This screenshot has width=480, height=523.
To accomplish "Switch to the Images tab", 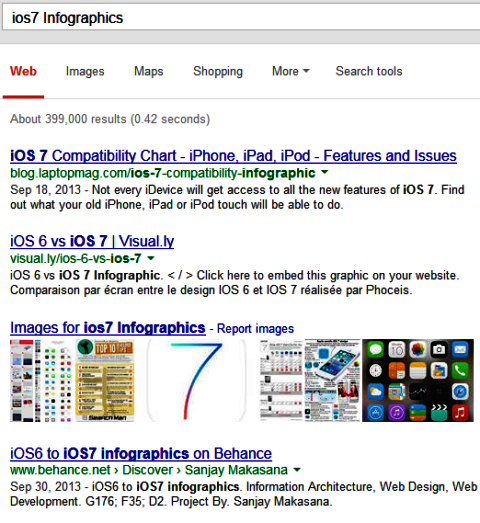I will [85, 71].
